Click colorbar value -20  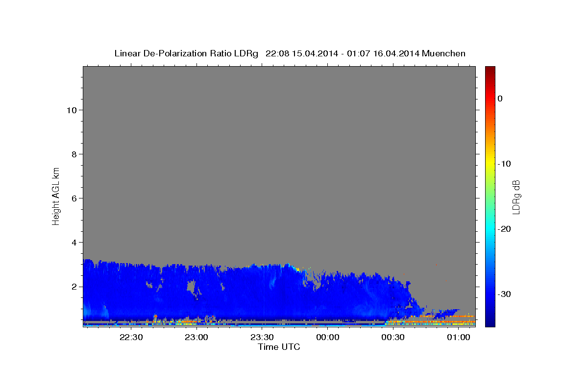[505, 229]
